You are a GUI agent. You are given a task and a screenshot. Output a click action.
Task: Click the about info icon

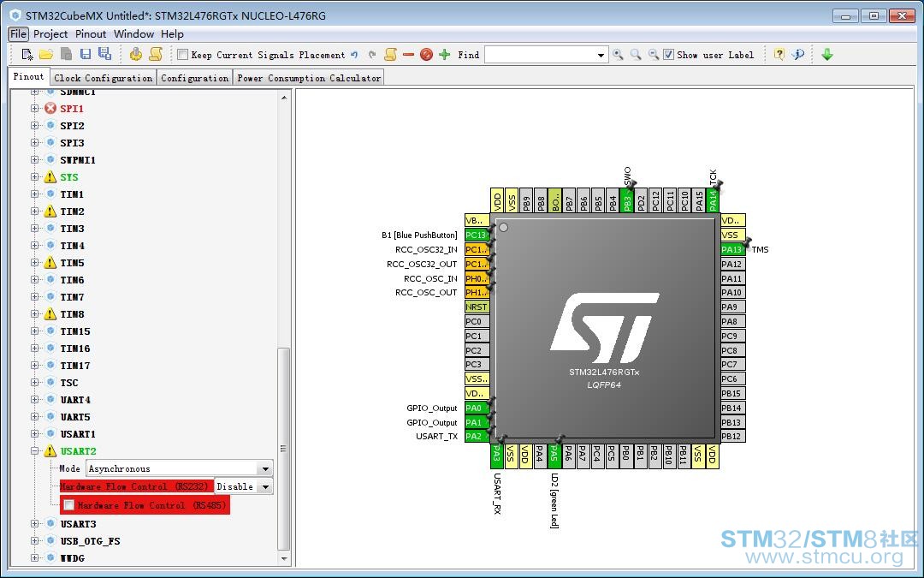798,54
